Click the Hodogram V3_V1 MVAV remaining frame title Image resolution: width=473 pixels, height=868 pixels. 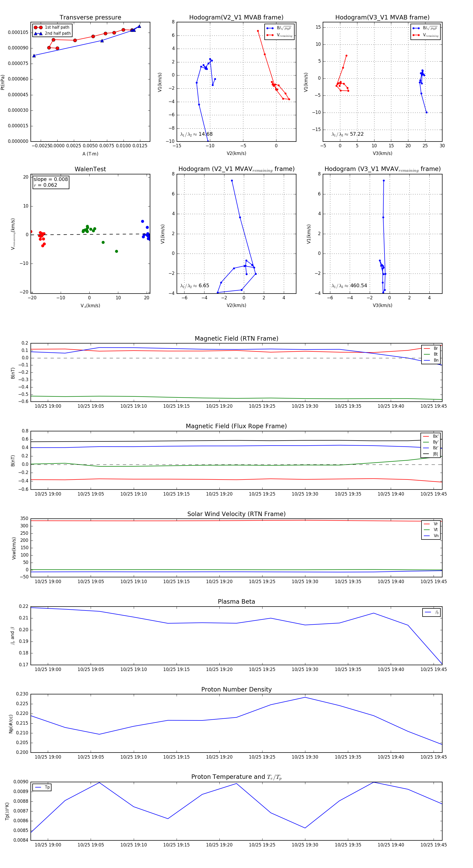click(x=382, y=169)
